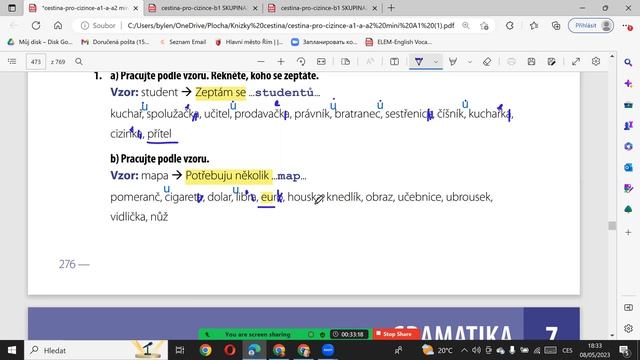640x360 pixels.
Task: Rotate the PDF page
Action: pos(301,62)
